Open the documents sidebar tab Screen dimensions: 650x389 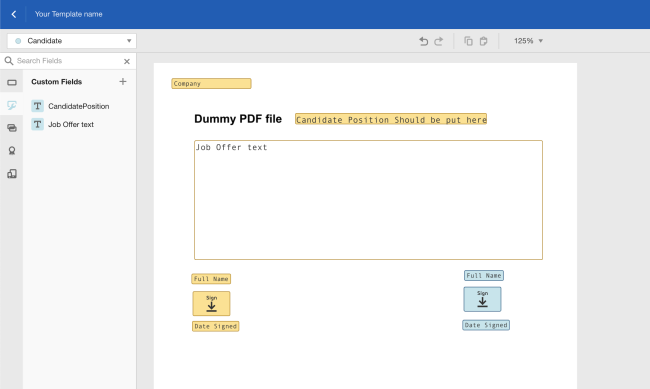pos(12,173)
